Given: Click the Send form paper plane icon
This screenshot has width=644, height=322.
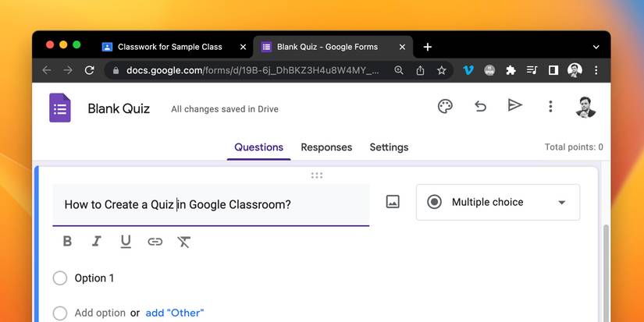Looking at the screenshot, I should click(x=514, y=105).
